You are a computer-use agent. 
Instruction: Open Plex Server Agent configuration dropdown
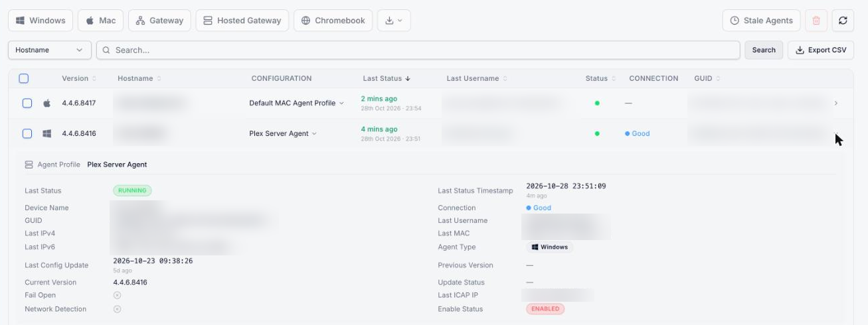coord(283,133)
